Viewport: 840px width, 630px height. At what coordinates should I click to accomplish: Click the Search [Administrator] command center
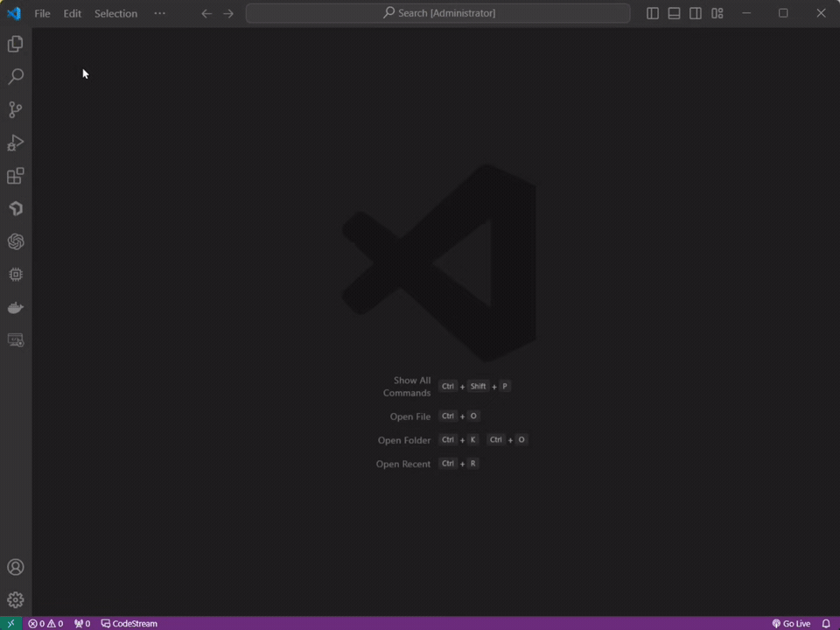[x=438, y=13]
